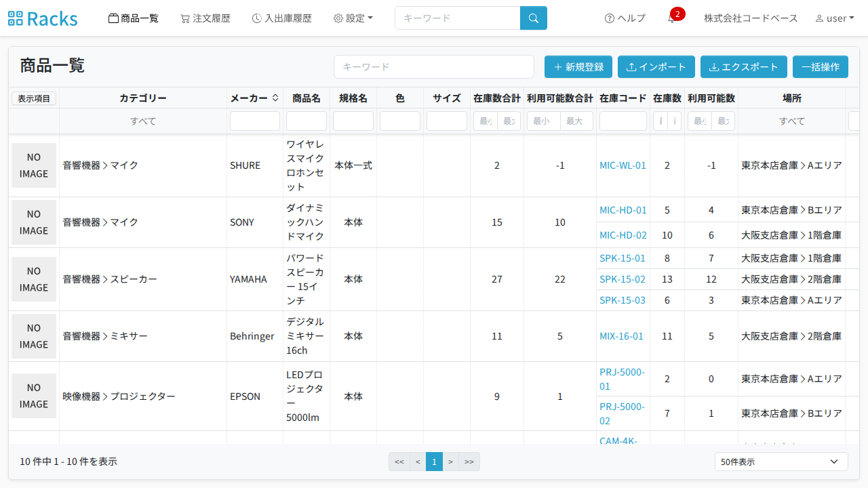Open 注文履歴 in navigation
This screenshot has width=868, height=488.
coord(205,18)
